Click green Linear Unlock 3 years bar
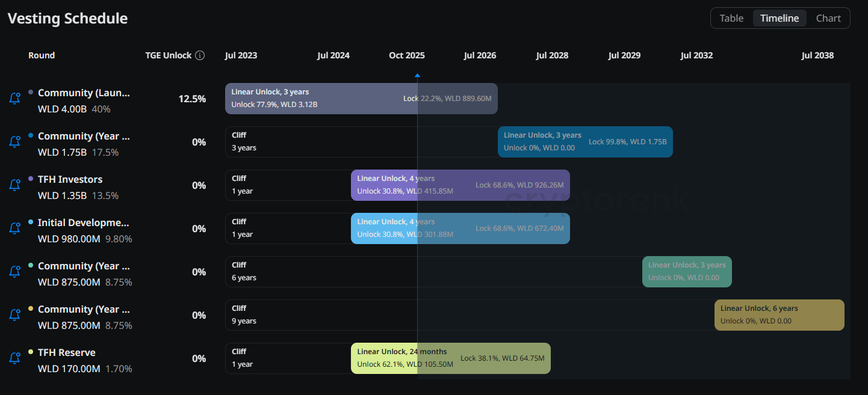This screenshot has width=868, height=395. (x=687, y=272)
